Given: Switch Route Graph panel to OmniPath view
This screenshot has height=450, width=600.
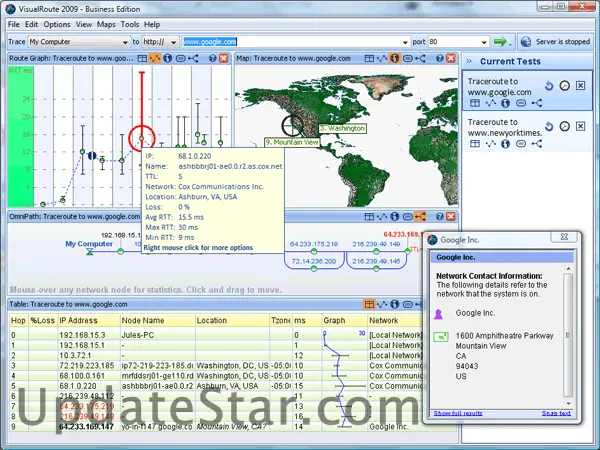Looking at the screenshot, I should 193,58.
